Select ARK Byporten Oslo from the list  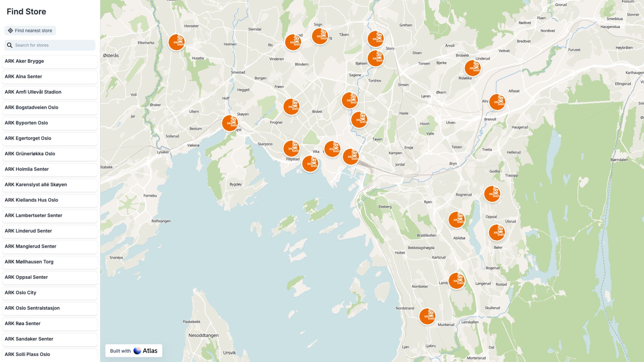50,123
